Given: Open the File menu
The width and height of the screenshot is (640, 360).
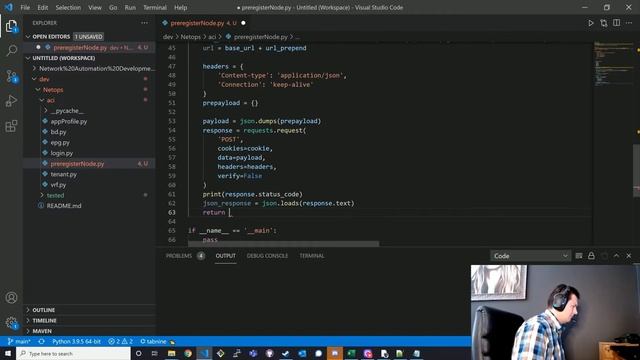Looking at the screenshot, I should point(25,7).
